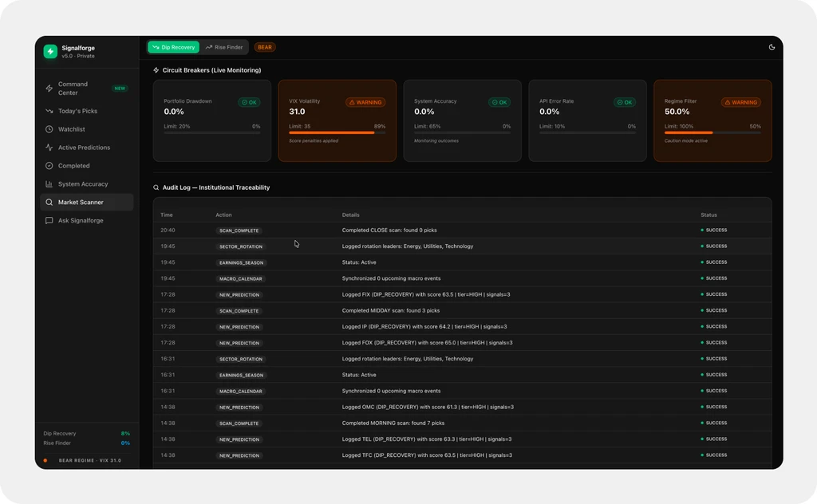Toggle dark mode with the moon icon

pyautogui.click(x=772, y=47)
